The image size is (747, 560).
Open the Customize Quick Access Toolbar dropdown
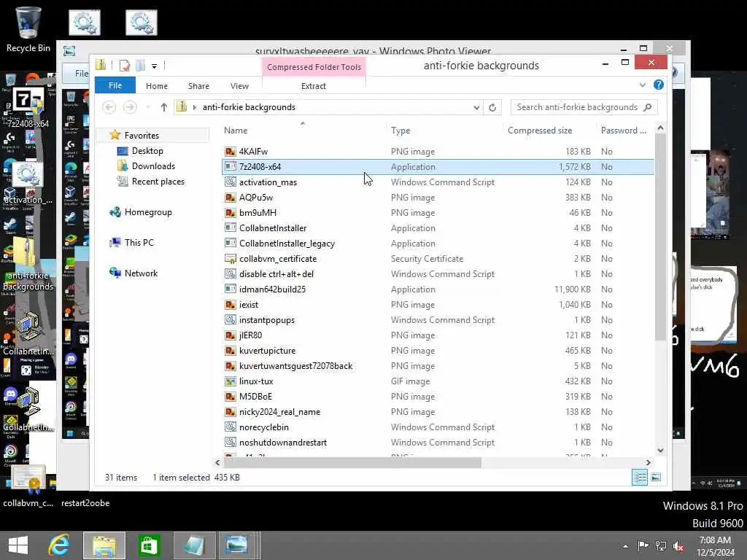[155, 66]
